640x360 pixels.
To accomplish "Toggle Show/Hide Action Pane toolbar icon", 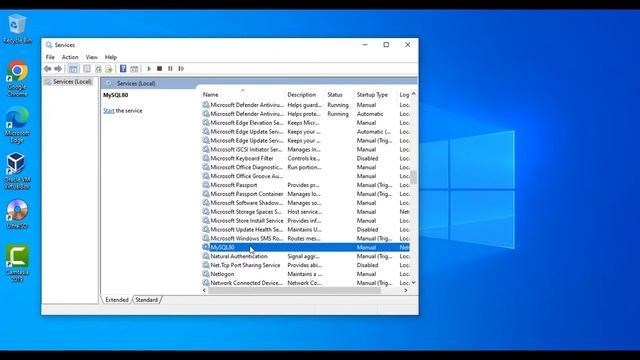I will pyautogui.click(x=134, y=69).
